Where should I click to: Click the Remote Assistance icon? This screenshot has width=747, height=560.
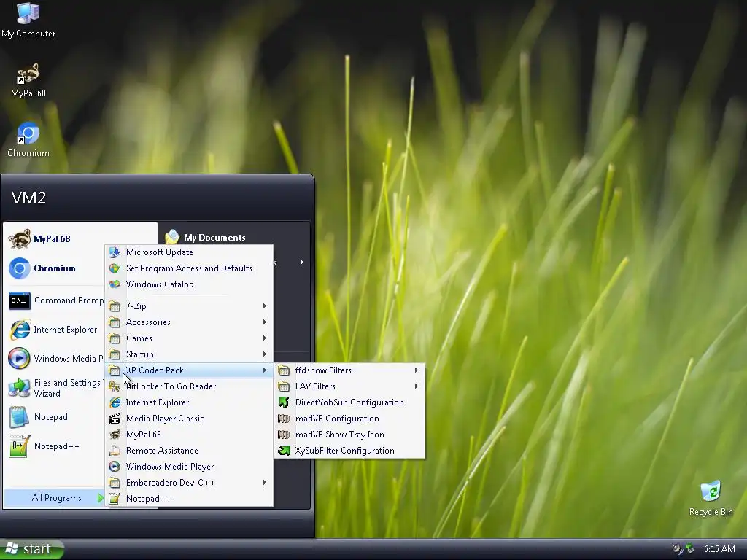pyautogui.click(x=115, y=451)
